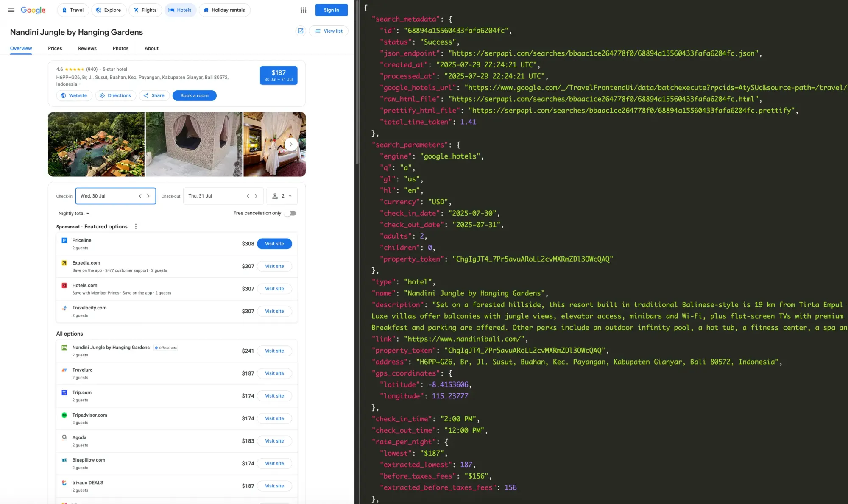Open the Nightly total dropdown
Image resolution: width=848 pixels, height=504 pixels.
(x=74, y=214)
